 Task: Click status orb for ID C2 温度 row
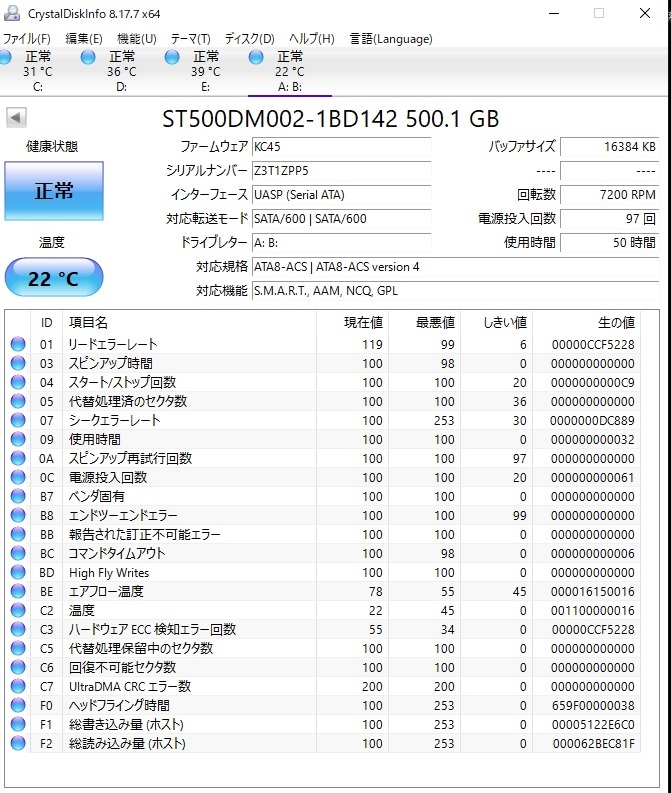click(x=18, y=610)
